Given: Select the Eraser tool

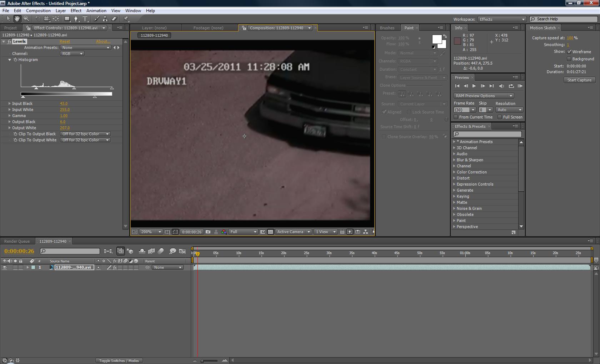Looking at the screenshot, I should [x=114, y=19].
